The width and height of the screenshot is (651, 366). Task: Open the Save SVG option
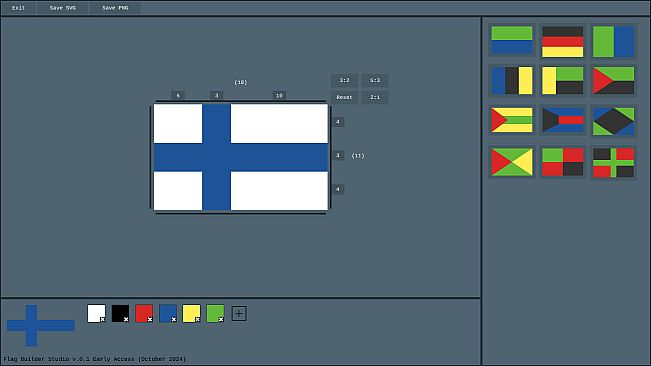(63, 8)
